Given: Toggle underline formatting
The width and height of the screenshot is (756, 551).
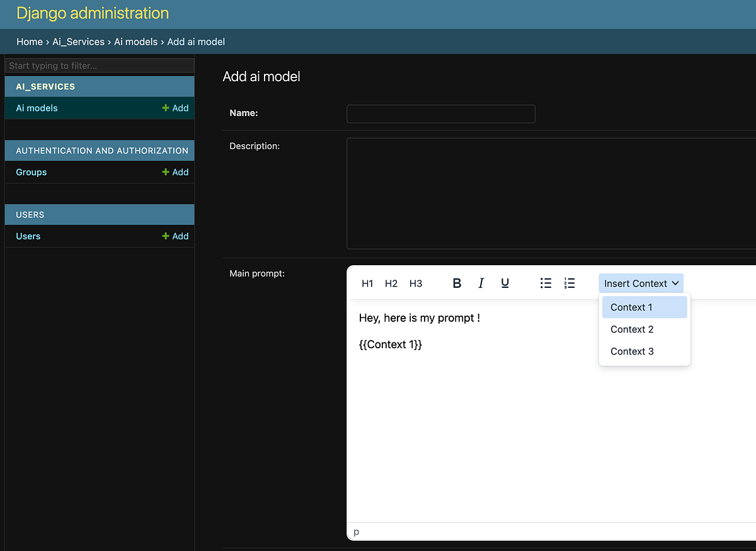Looking at the screenshot, I should [x=505, y=283].
